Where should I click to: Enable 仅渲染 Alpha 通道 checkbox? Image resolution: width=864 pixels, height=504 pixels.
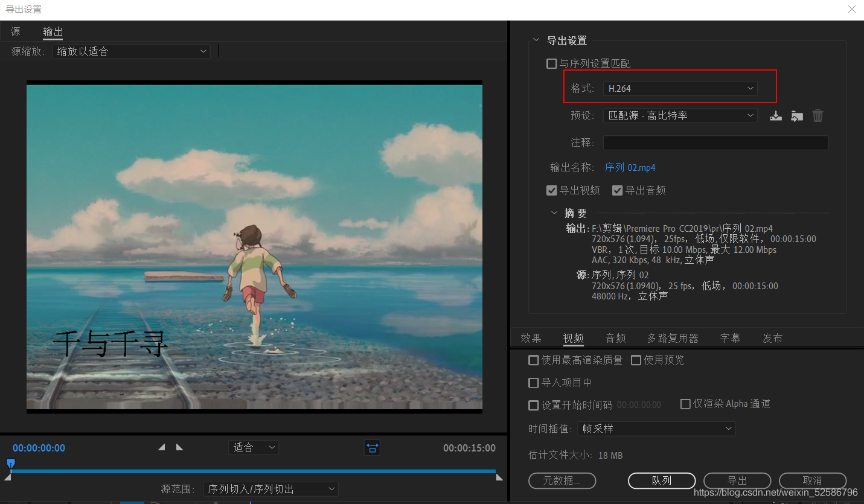[x=685, y=404]
